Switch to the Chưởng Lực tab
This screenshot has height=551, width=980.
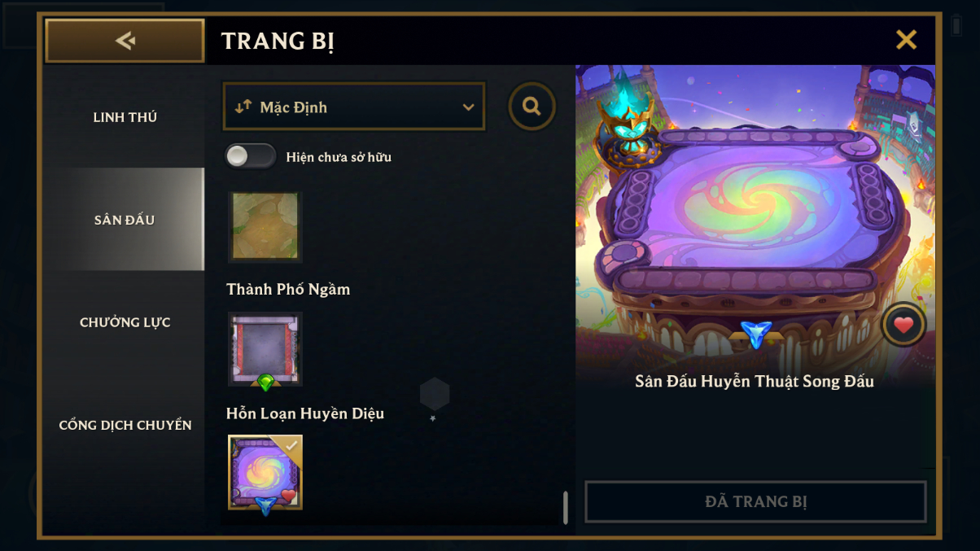(x=125, y=322)
